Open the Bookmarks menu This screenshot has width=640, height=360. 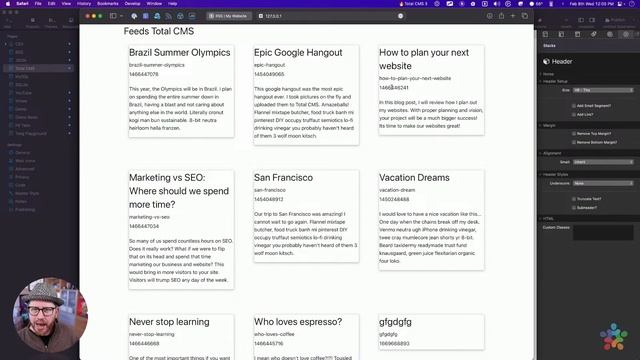click(x=108, y=4)
